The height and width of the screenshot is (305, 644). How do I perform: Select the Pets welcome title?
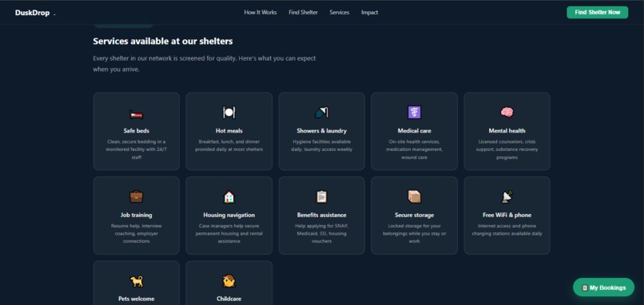[x=137, y=299]
